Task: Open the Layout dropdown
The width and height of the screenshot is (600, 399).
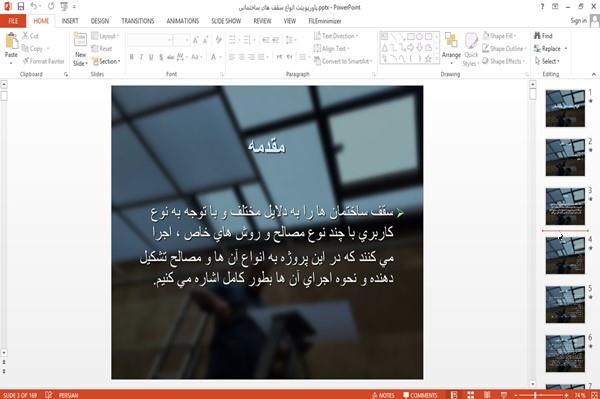Action: pos(105,36)
